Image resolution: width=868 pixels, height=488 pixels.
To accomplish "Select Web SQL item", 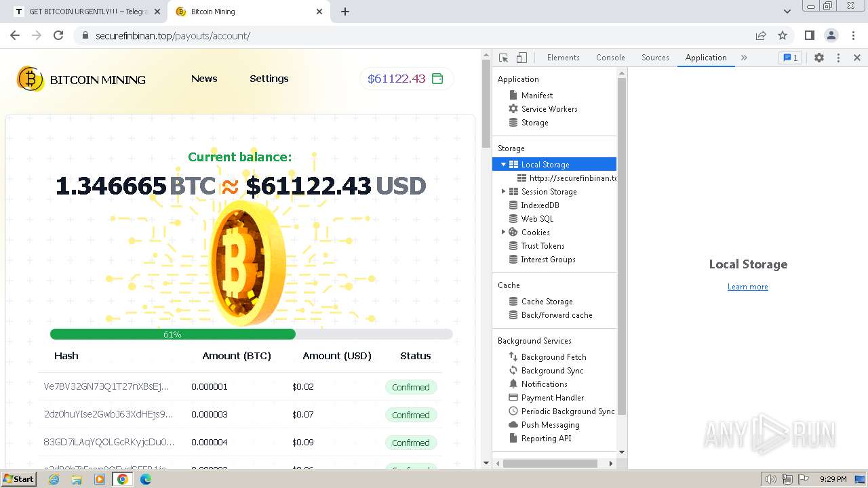I will (537, 219).
